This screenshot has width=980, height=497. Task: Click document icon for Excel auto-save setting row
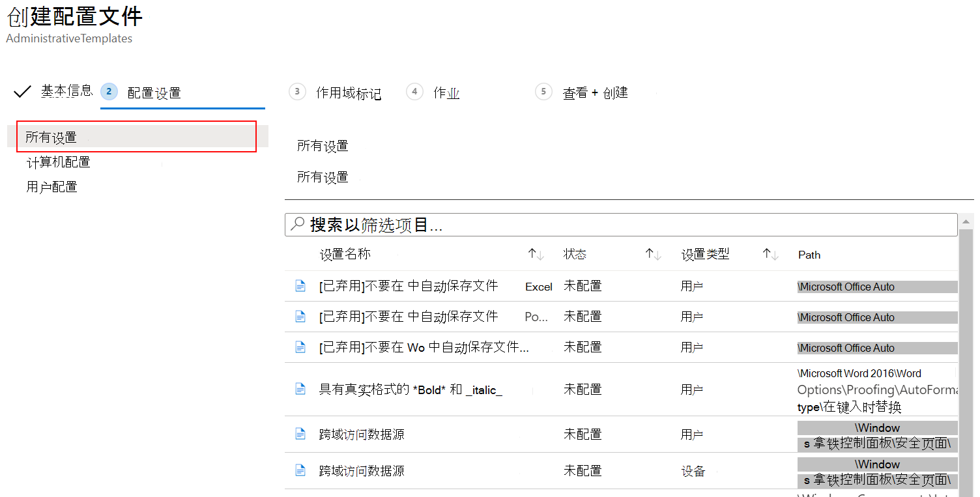300,285
